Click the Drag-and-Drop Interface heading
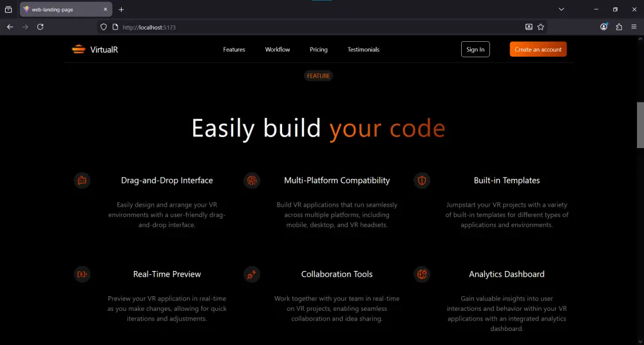Viewport: 644px width, 345px height. [167, 180]
